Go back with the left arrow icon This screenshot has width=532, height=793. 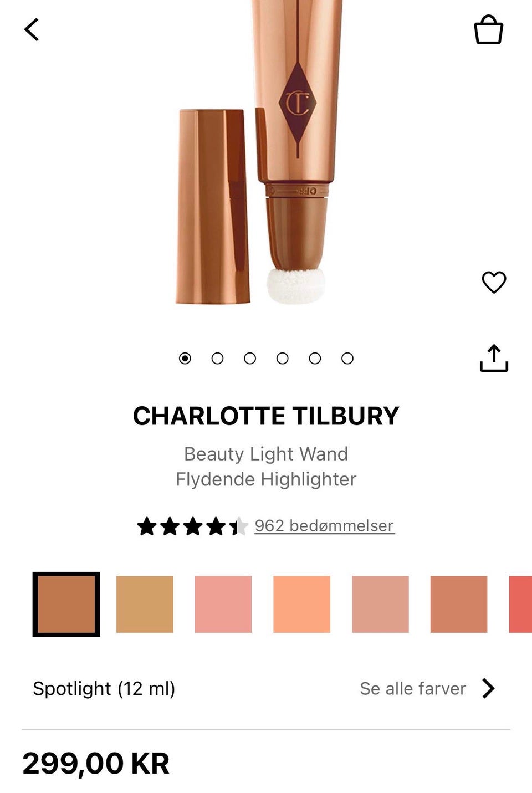pyautogui.click(x=32, y=30)
